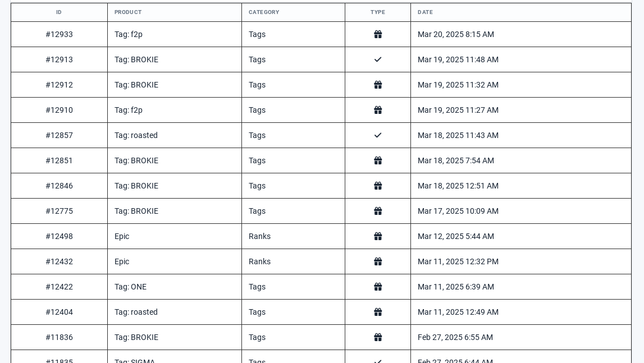Click the gift icon in row #12432
The width and height of the screenshot is (644, 363).
point(378,261)
